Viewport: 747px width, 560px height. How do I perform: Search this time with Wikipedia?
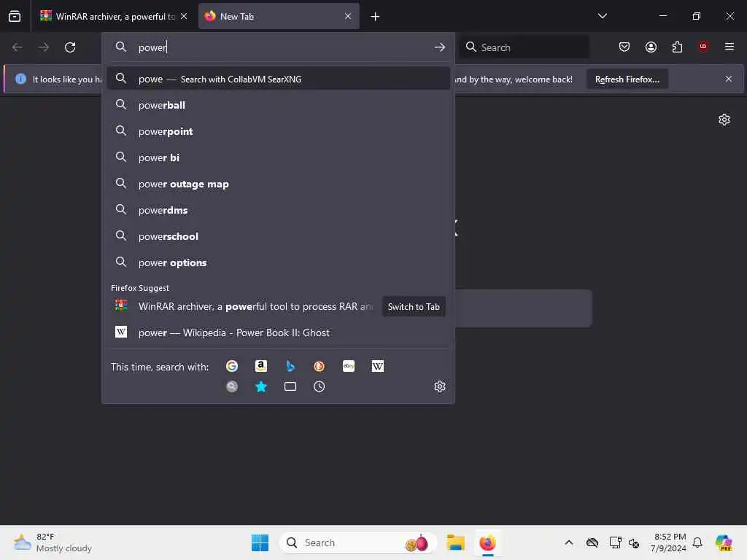pos(377,366)
